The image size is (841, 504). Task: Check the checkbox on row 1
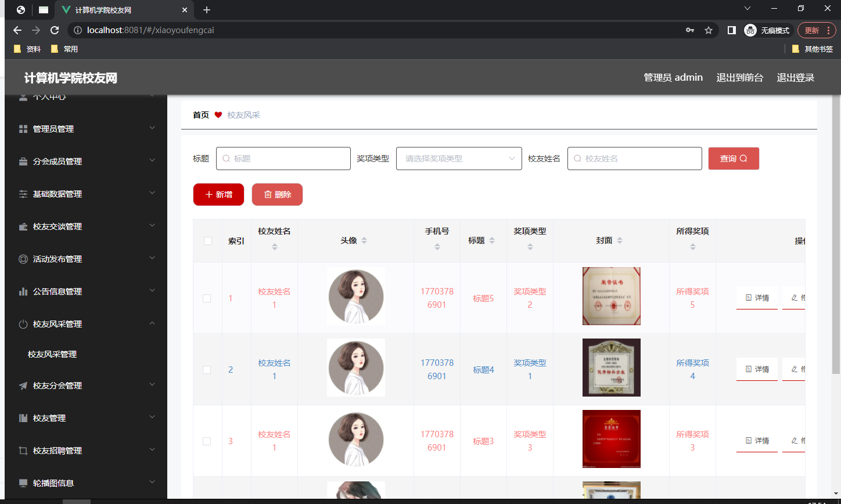[x=207, y=298]
